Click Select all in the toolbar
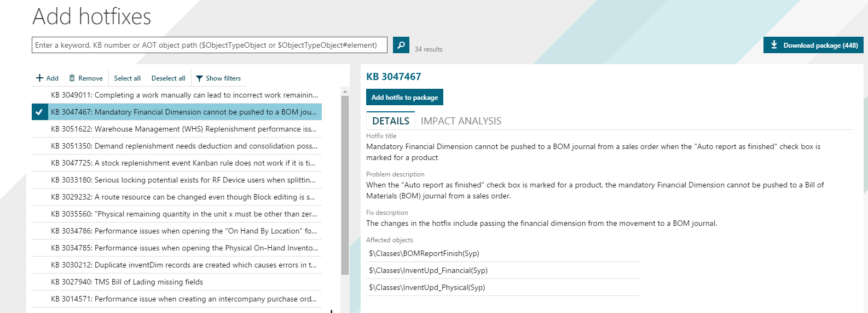Viewport: 868px width, 313px height. (x=127, y=78)
